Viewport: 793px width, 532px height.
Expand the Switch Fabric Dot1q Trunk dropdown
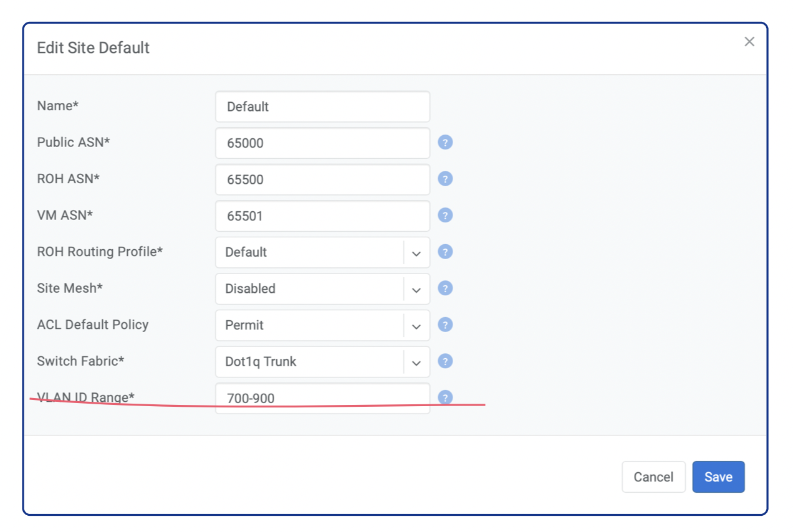tap(416, 362)
